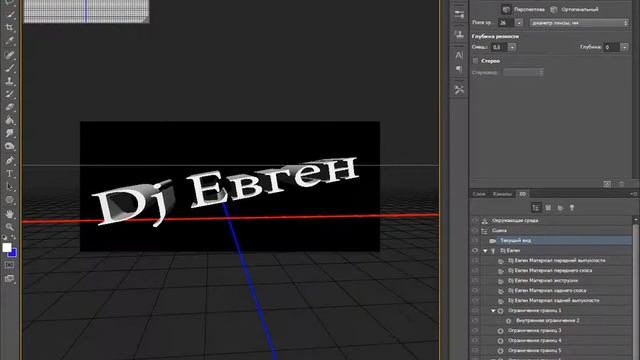Open the Paragraph panel icon
The height and width of the screenshot is (360, 640).
coord(459,69)
